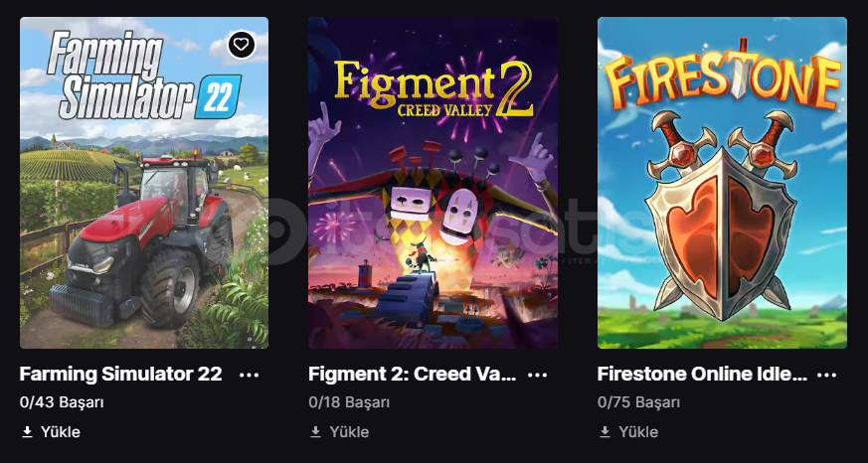Image resolution: width=868 pixels, height=463 pixels.
Task: View 0/18 Başarı achievements for Figment 2
Action: coord(349,403)
